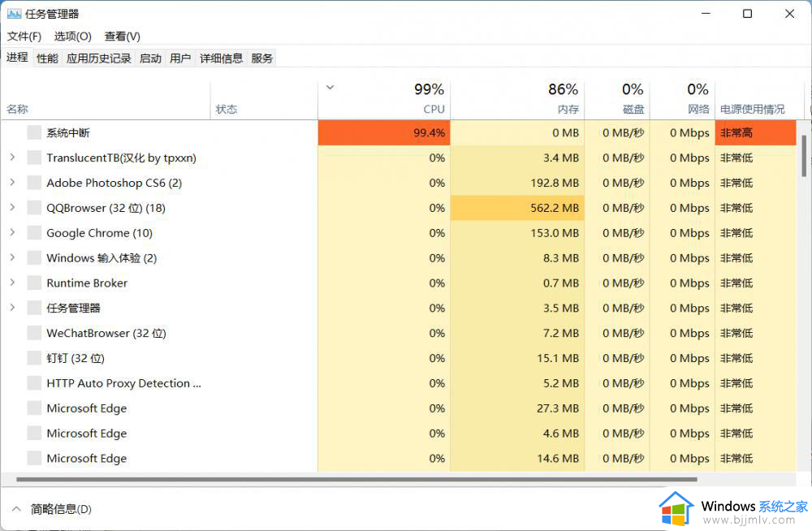Switch to the 性能 tab
Image resolution: width=812 pixels, height=531 pixels.
point(47,58)
